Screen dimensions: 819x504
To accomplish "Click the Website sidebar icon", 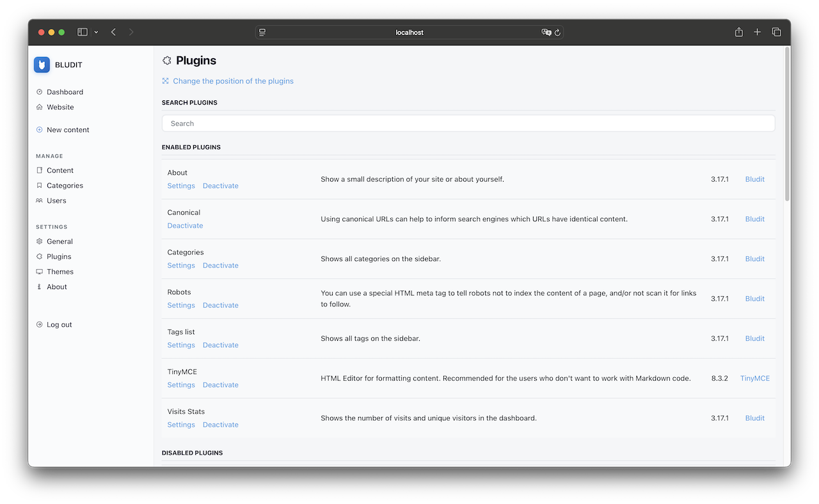I will tap(39, 107).
